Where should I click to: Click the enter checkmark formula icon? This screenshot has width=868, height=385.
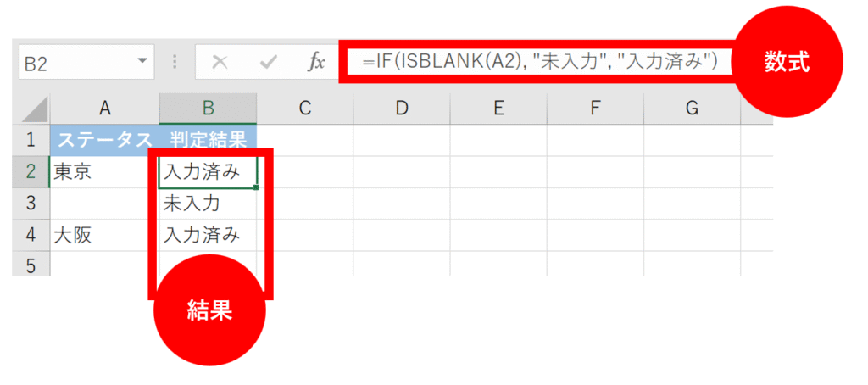pyautogui.click(x=270, y=62)
